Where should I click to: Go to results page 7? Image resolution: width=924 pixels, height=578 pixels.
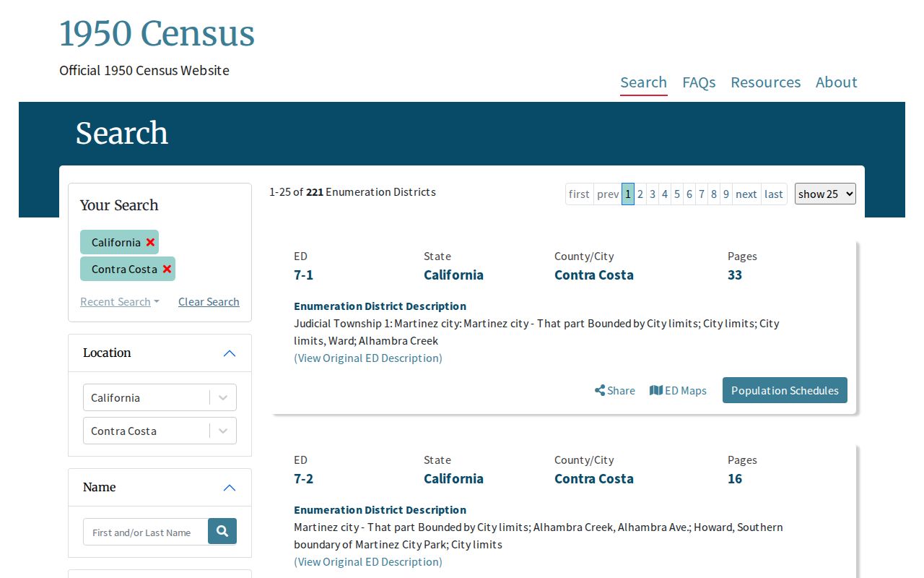coord(702,194)
